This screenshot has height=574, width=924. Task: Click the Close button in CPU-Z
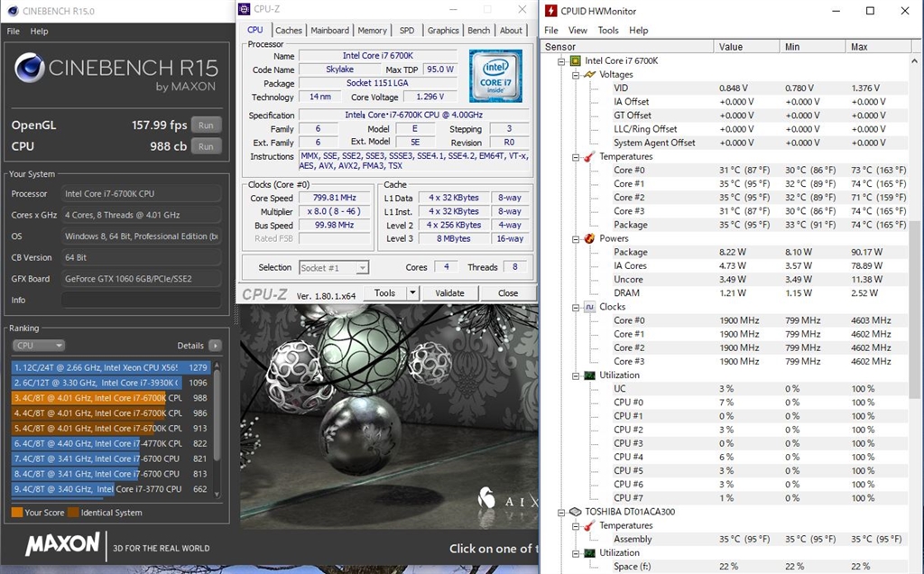[508, 293]
